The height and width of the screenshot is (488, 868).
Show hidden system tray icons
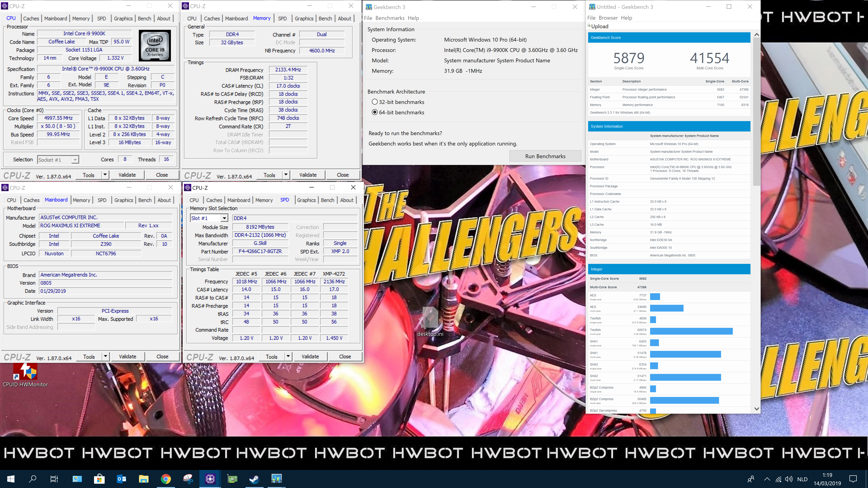pyautogui.click(x=767, y=479)
